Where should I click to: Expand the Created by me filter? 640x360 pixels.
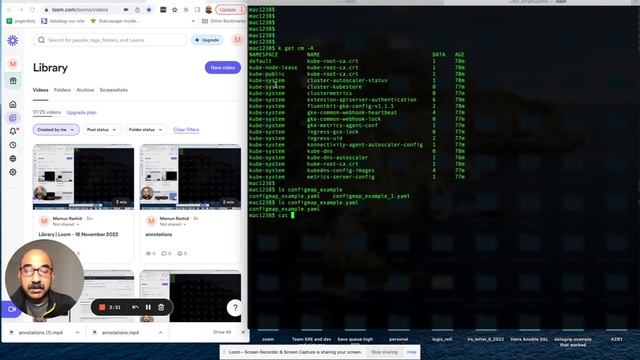pos(56,130)
